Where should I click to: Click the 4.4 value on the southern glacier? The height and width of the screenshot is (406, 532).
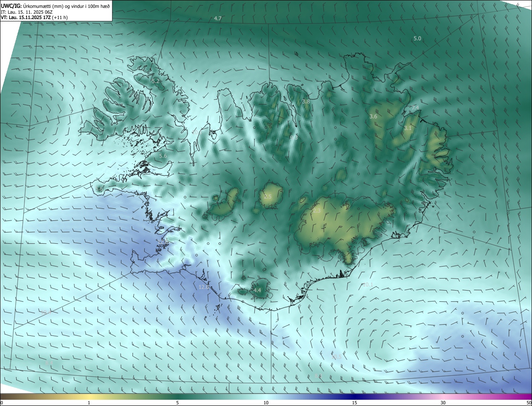[257, 290]
